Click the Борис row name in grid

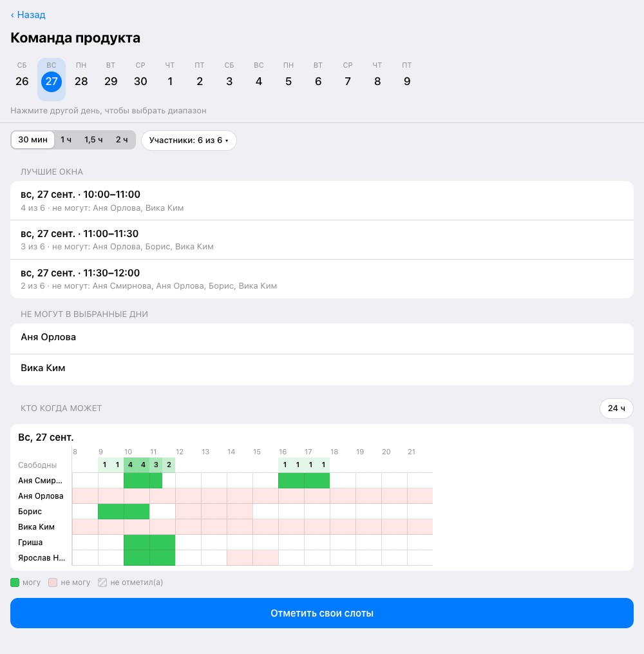pyautogui.click(x=30, y=512)
